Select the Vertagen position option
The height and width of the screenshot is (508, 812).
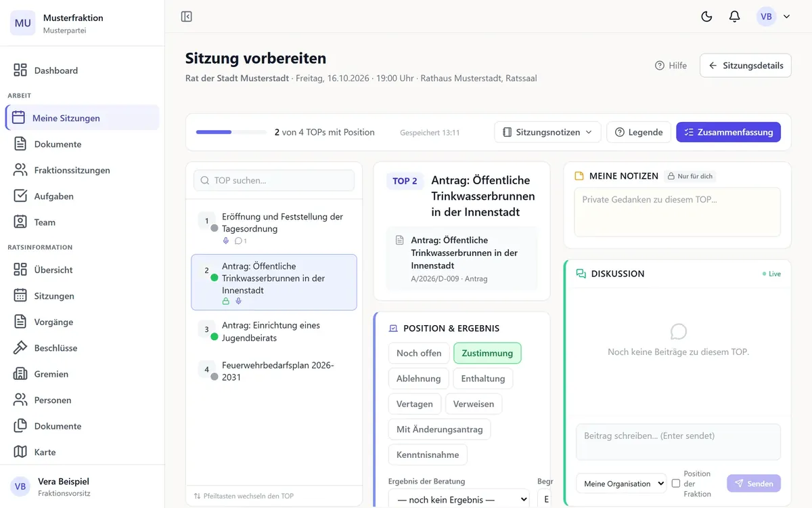point(415,404)
